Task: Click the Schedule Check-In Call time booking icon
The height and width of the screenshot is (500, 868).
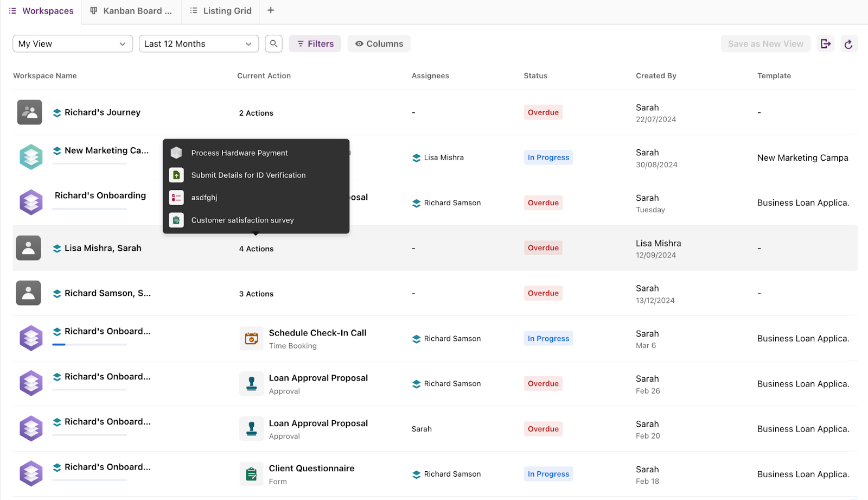Action: coord(252,339)
